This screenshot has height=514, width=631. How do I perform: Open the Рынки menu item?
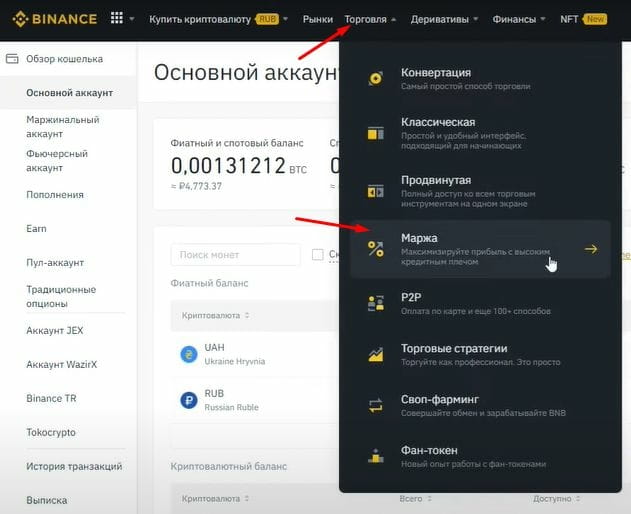(318, 19)
